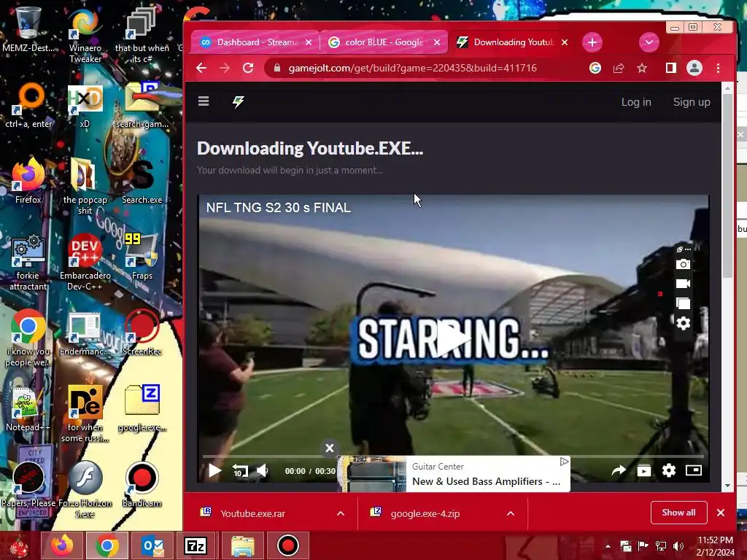Select the Fraps desktop icon

(x=142, y=257)
